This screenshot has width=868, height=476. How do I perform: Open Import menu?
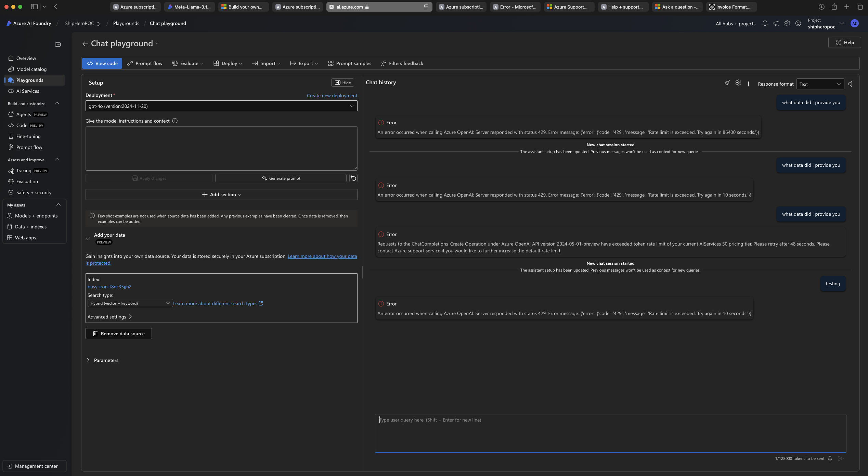pyautogui.click(x=266, y=63)
